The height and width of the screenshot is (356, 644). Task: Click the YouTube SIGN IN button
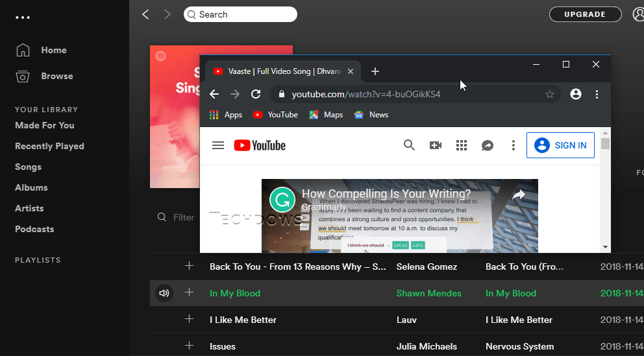pos(561,145)
